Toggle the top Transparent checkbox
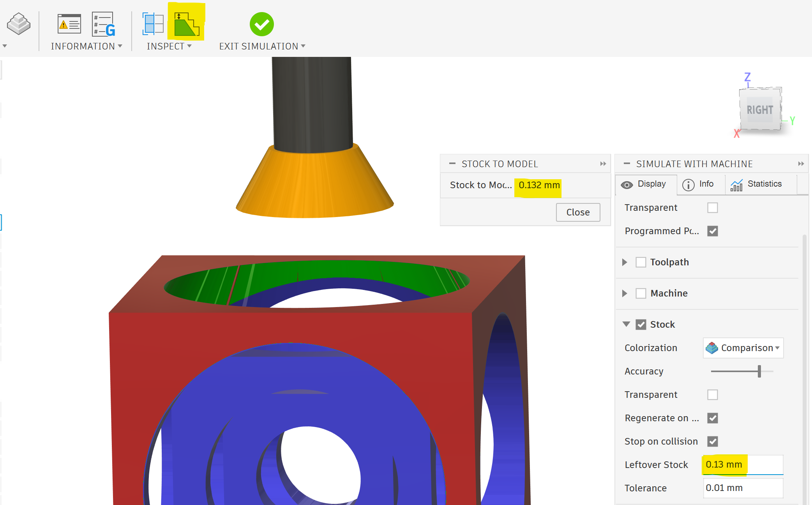The height and width of the screenshot is (505, 812). click(713, 208)
